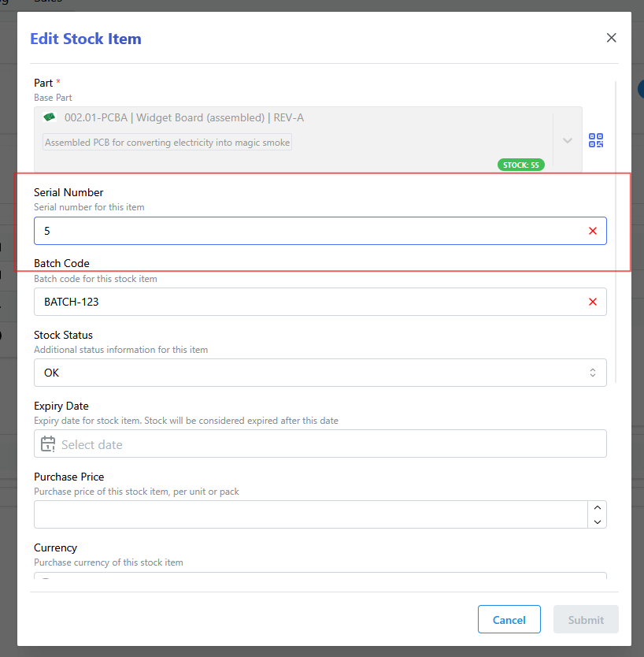Click the Assembled PCB part description text
The height and width of the screenshot is (657, 644).
pos(168,143)
